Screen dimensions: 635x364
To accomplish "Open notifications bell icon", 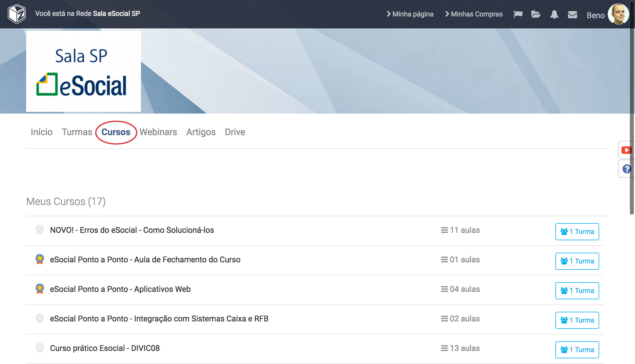I will point(554,14).
